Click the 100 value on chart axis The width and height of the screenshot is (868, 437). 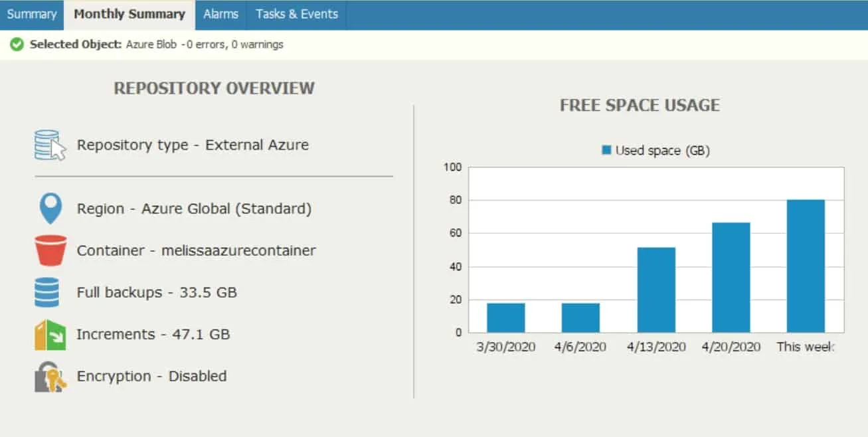click(x=452, y=167)
